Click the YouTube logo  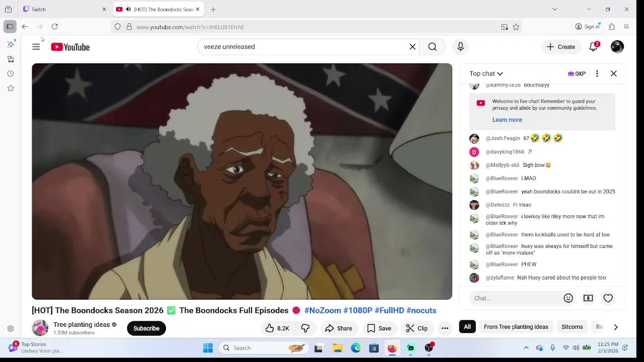point(70,47)
